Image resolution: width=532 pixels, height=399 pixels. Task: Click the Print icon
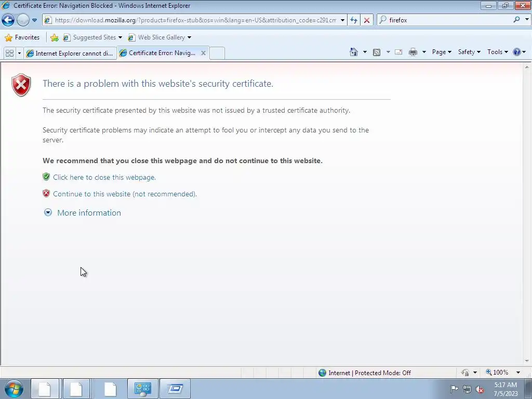click(413, 52)
